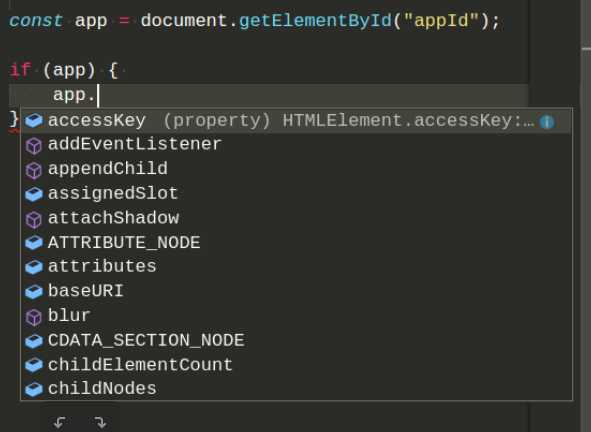This screenshot has height=432, width=591.
Task: Click the info icon beside accessKey
Action: click(547, 121)
